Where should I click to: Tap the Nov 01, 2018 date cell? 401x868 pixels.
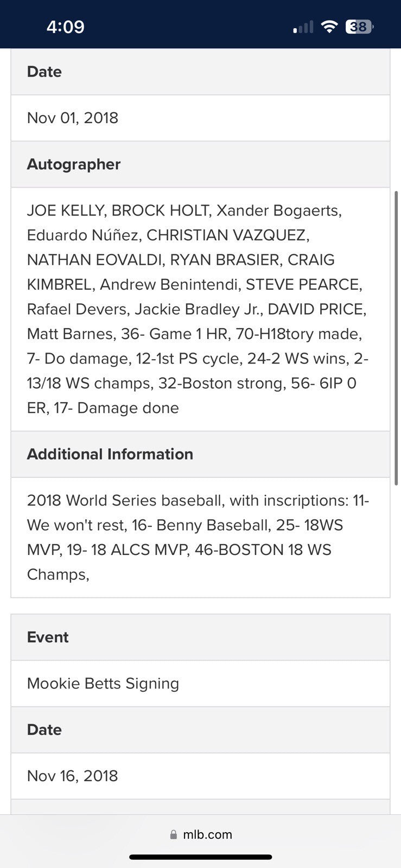73,118
